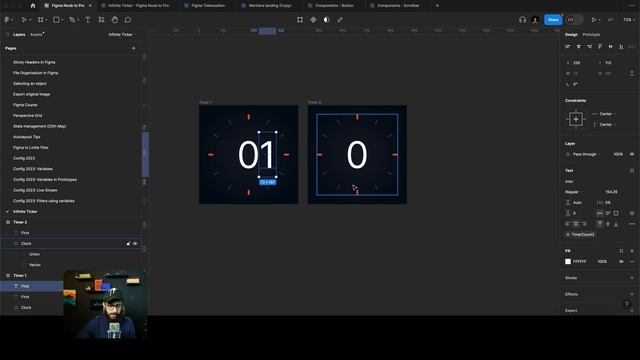
Task: Add an effect with plus icon
Action: coord(632,294)
